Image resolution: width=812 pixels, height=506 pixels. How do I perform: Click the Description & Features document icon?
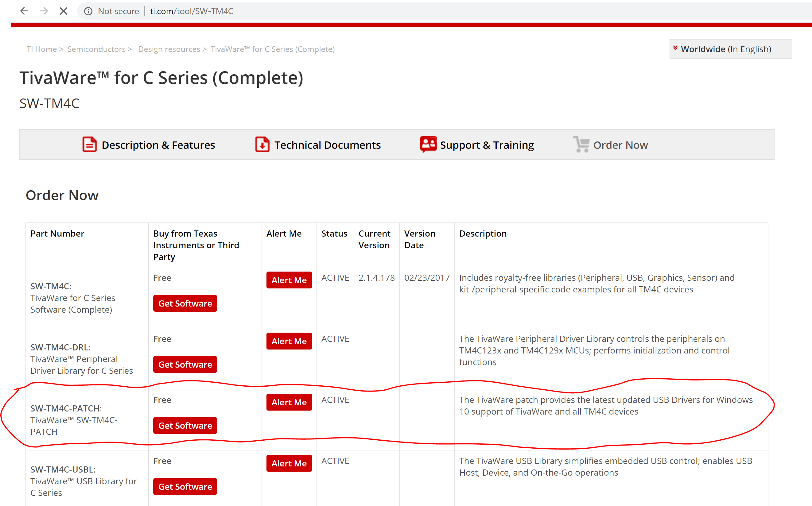(x=89, y=145)
